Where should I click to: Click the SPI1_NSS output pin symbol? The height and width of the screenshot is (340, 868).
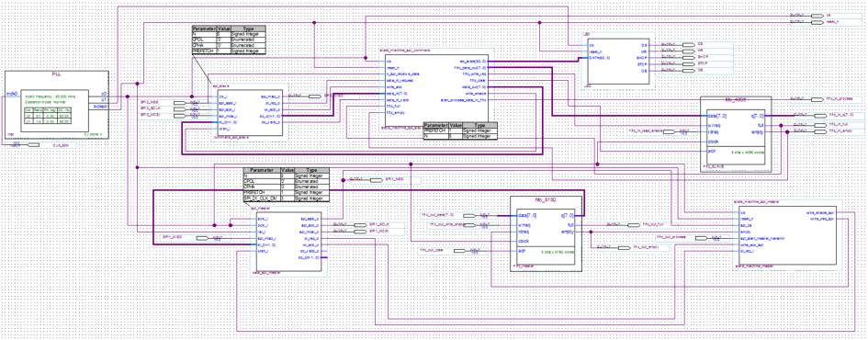(x=376, y=180)
